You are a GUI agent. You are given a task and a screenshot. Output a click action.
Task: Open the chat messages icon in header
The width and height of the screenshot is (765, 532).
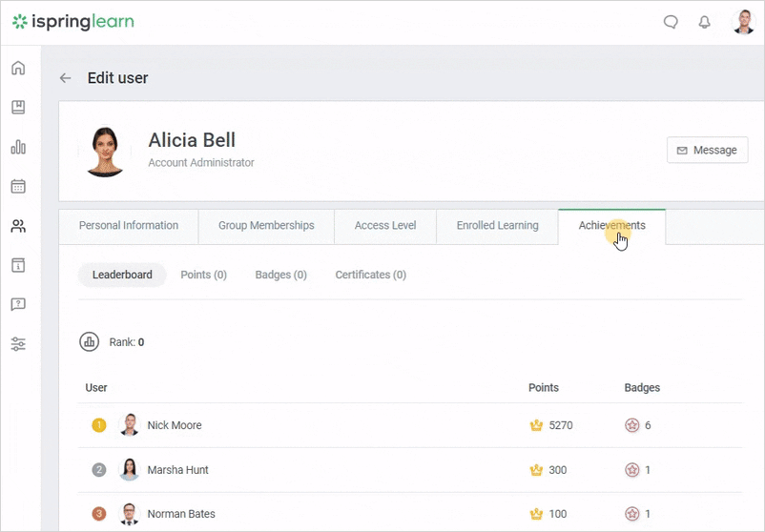click(671, 22)
